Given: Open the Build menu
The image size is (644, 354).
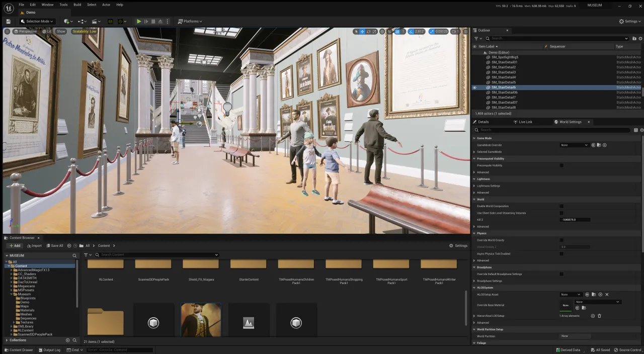Looking at the screenshot, I should [x=77, y=5].
